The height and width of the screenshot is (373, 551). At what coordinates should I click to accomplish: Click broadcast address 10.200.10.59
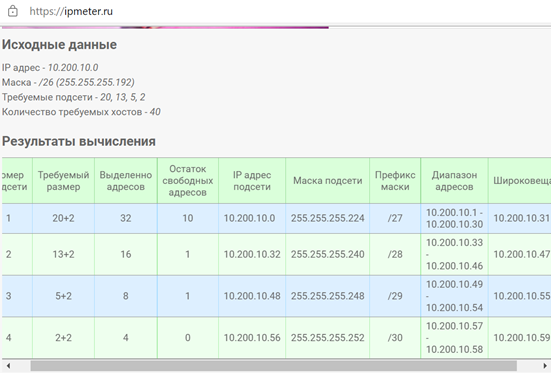click(x=521, y=338)
